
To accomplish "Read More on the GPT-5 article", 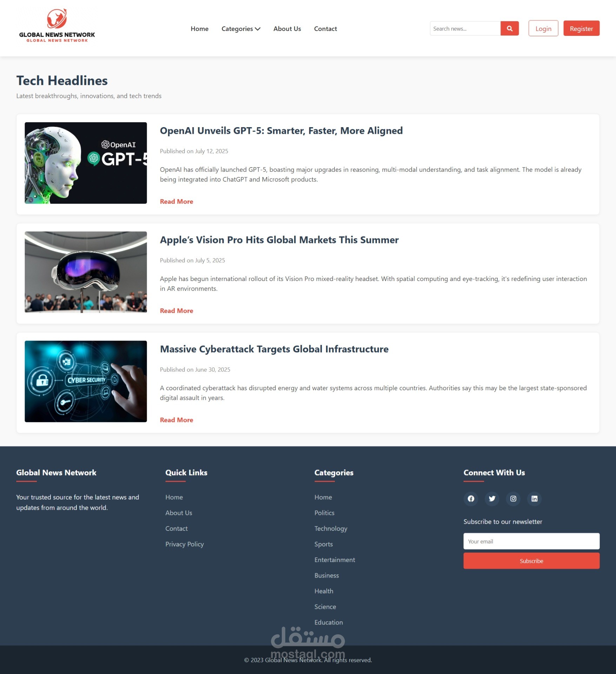I will pyautogui.click(x=177, y=202).
